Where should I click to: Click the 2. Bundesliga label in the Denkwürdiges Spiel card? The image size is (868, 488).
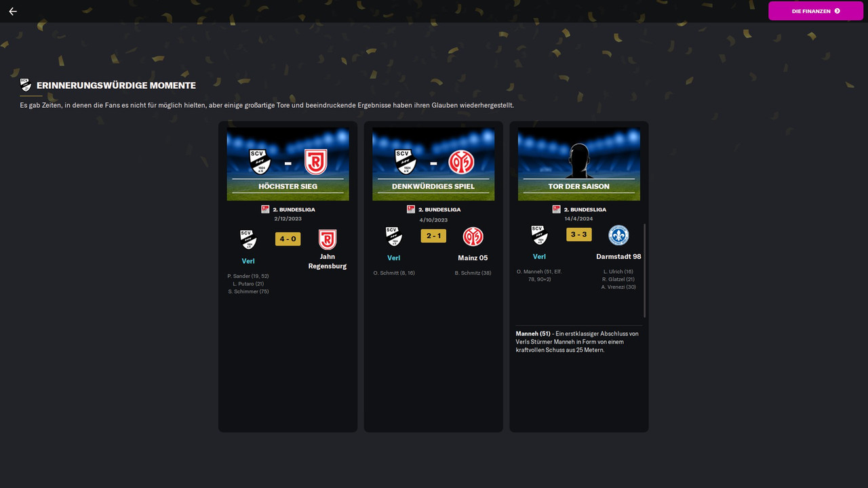pyautogui.click(x=439, y=209)
